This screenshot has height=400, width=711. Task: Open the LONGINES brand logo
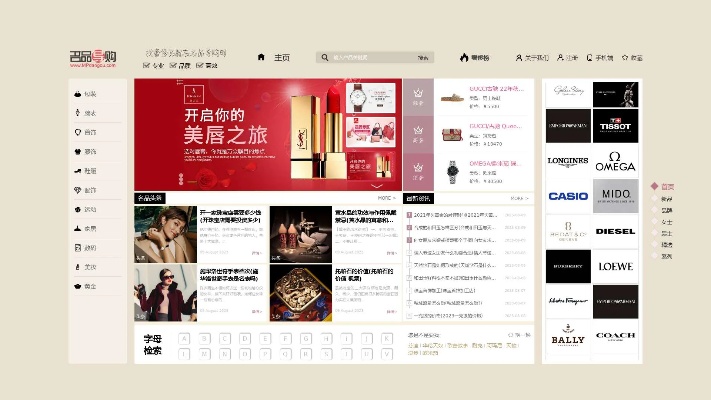click(568, 161)
